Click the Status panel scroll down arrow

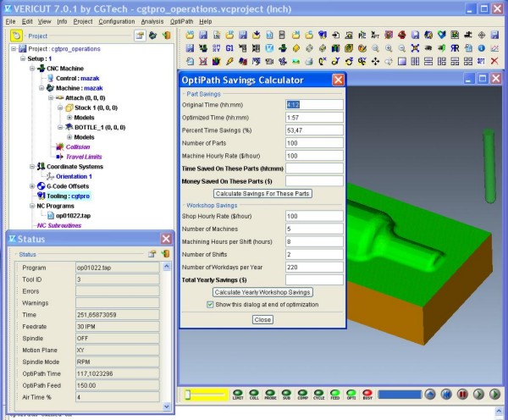click(x=167, y=406)
